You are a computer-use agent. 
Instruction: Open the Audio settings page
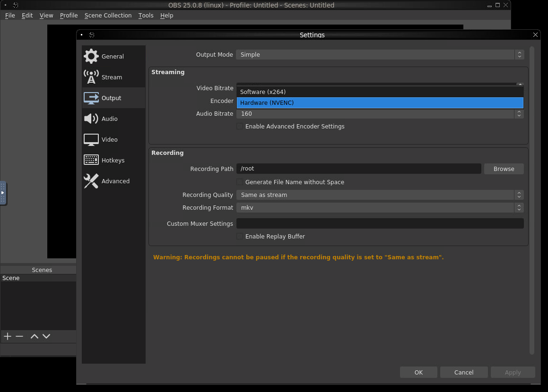tap(109, 119)
